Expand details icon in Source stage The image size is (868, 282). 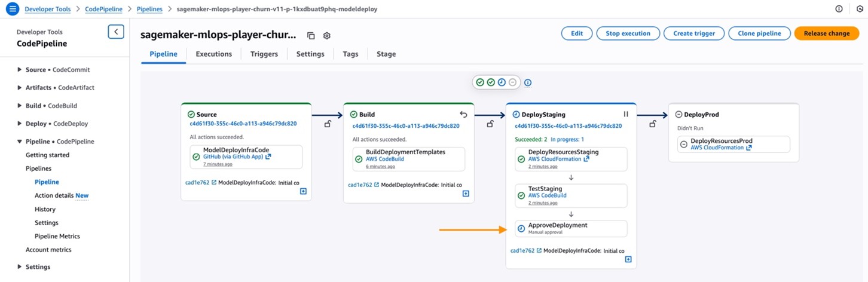click(303, 192)
